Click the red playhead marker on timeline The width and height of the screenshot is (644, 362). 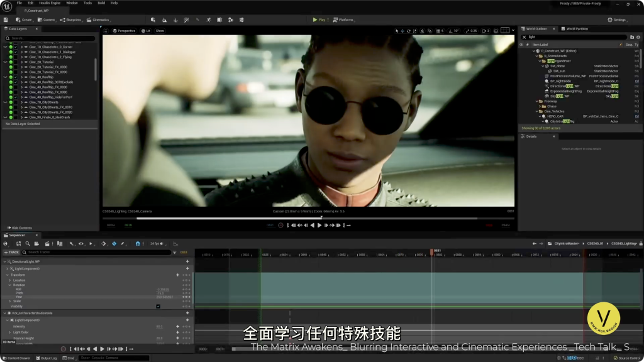pos(431,252)
